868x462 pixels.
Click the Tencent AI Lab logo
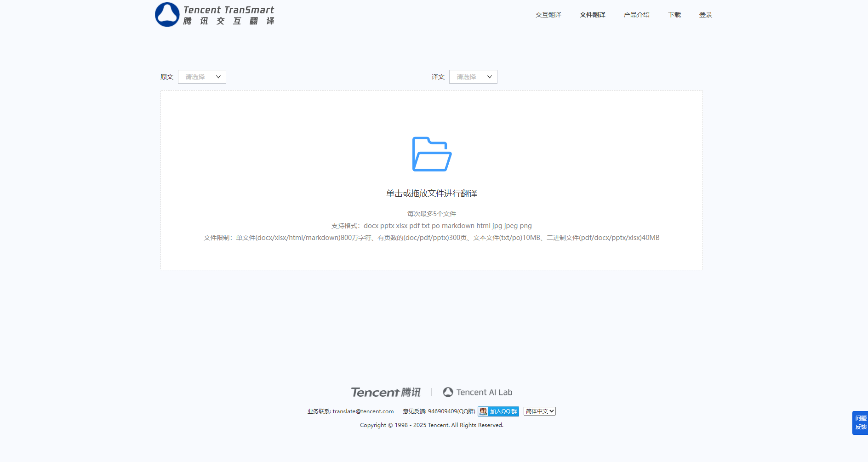pos(477,392)
